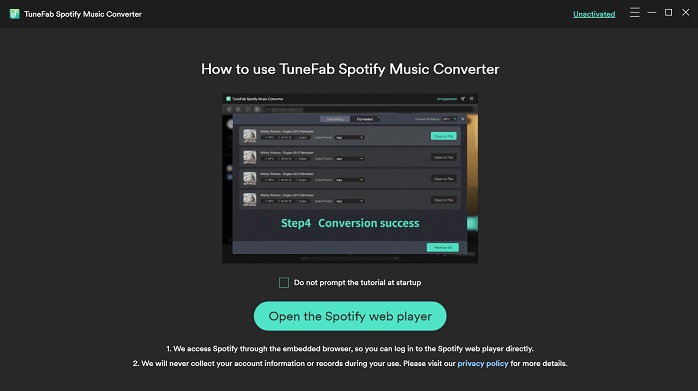Click the note about accessing Spotify through embedded browser

[x=350, y=349]
